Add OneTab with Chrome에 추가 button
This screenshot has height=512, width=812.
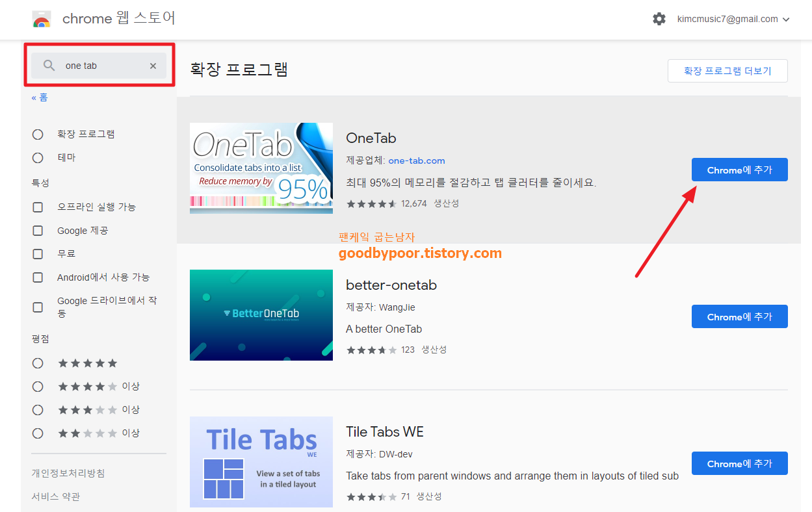(x=740, y=170)
